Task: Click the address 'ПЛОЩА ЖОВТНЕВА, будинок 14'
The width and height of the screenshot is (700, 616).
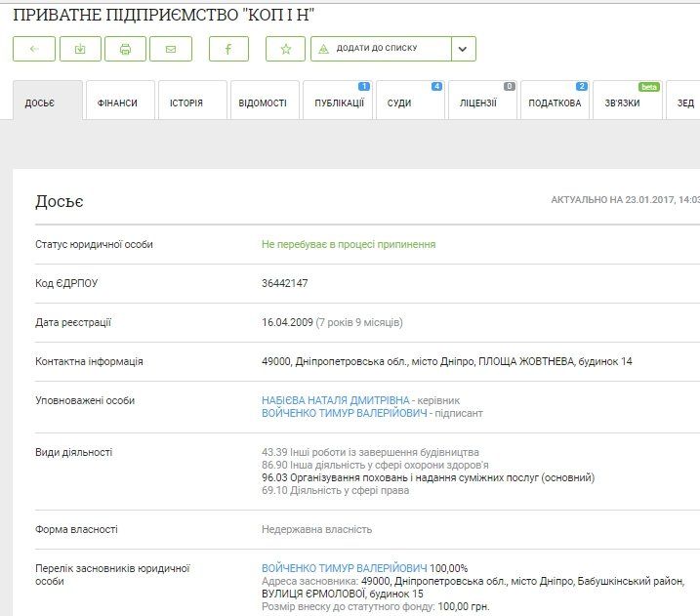Action: click(556, 361)
